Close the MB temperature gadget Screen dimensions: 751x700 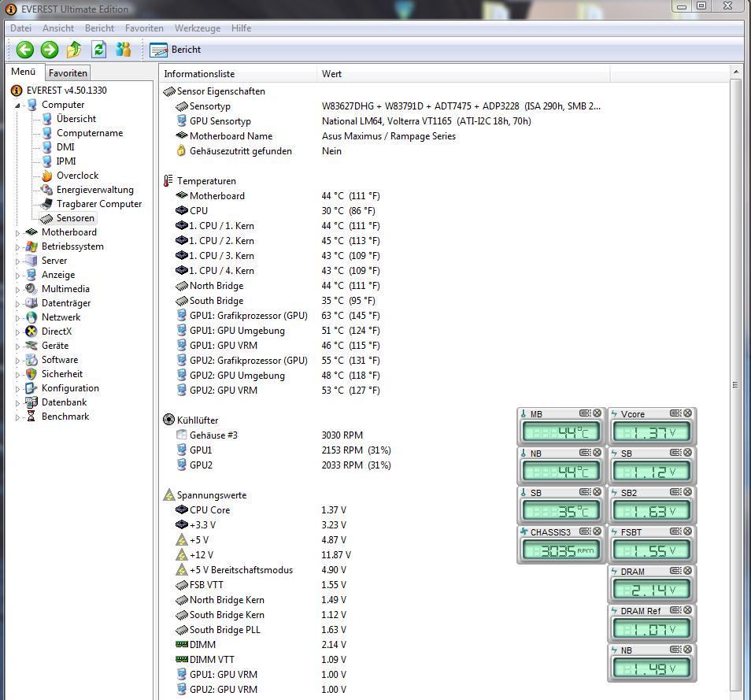pos(597,413)
